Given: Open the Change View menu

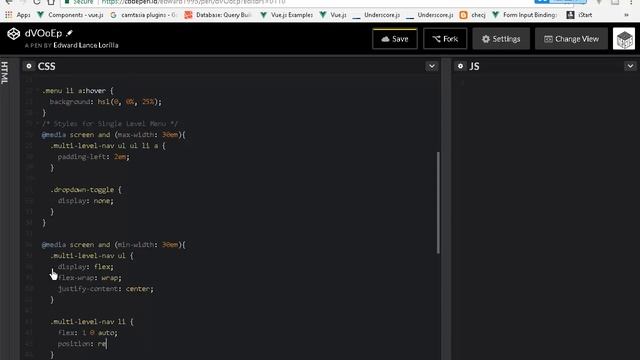Looking at the screenshot, I should click(571, 39).
